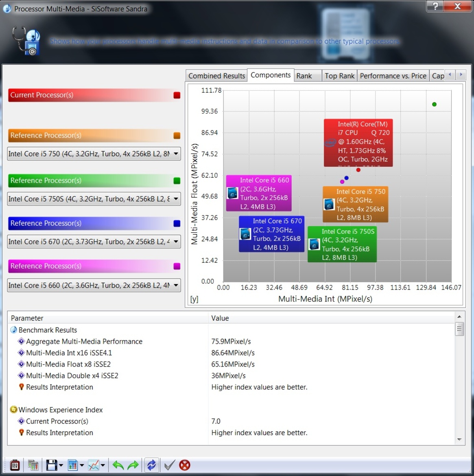The height and width of the screenshot is (476, 474).
Task: Click the results list scroll up arrow
Action: (459, 317)
